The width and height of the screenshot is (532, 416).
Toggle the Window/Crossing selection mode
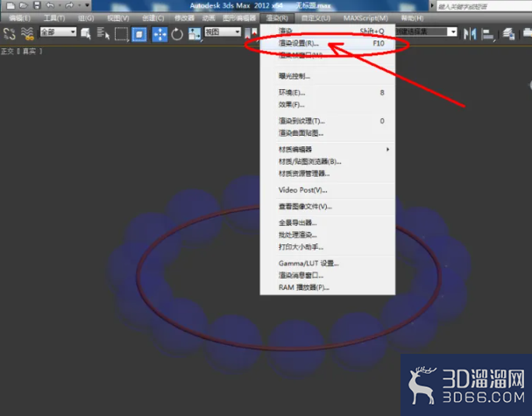tap(139, 34)
